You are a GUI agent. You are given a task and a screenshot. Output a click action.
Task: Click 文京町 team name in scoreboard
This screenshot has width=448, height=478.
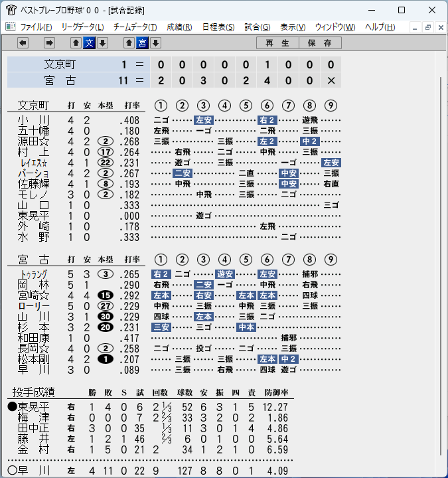pos(60,64)
